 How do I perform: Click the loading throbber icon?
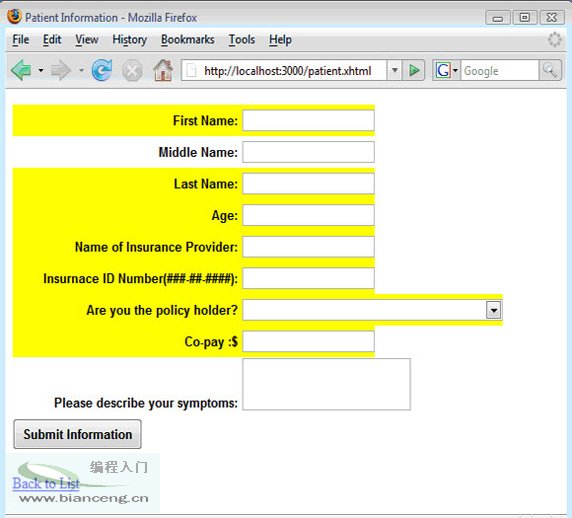click(554, 39)
